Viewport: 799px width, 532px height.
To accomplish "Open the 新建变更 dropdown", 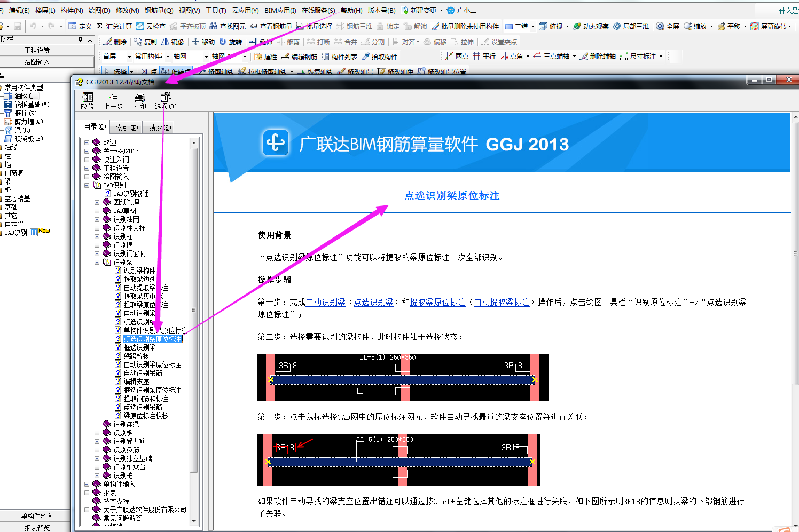I will [441, 11].
